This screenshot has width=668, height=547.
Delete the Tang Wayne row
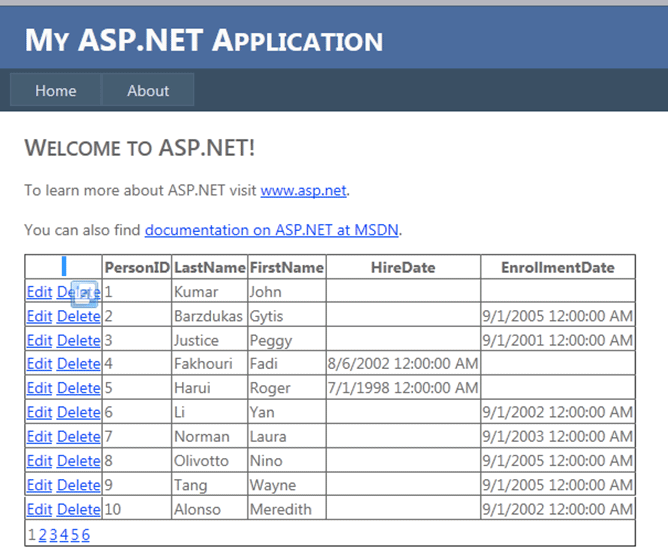[x=78, y=485]
